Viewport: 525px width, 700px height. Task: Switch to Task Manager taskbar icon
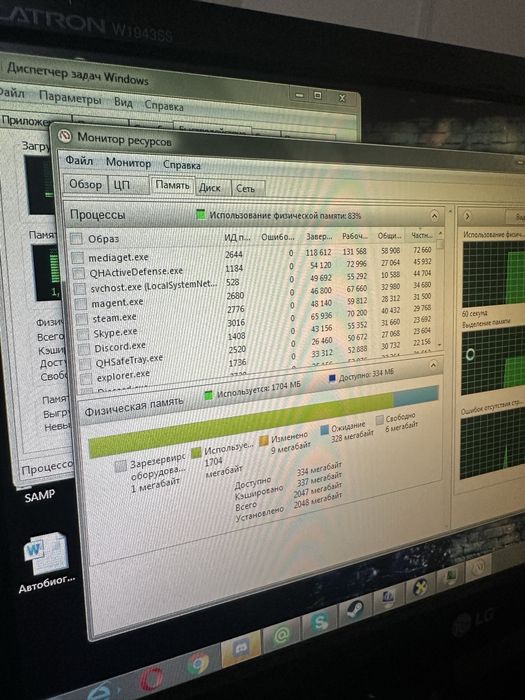[450, 576]
